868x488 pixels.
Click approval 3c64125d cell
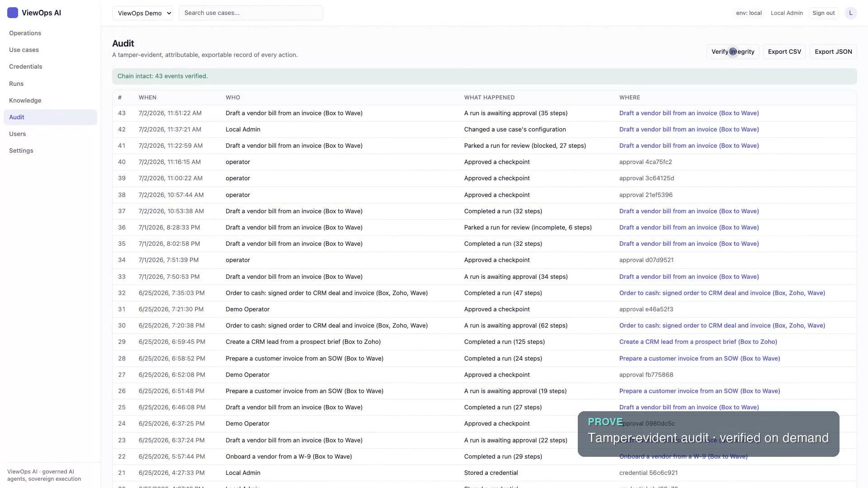click(x=646, y=178)
